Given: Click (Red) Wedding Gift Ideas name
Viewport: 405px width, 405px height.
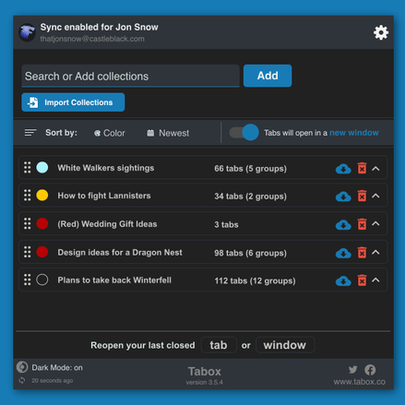Looking at the screenshot, I should (107, 224).
